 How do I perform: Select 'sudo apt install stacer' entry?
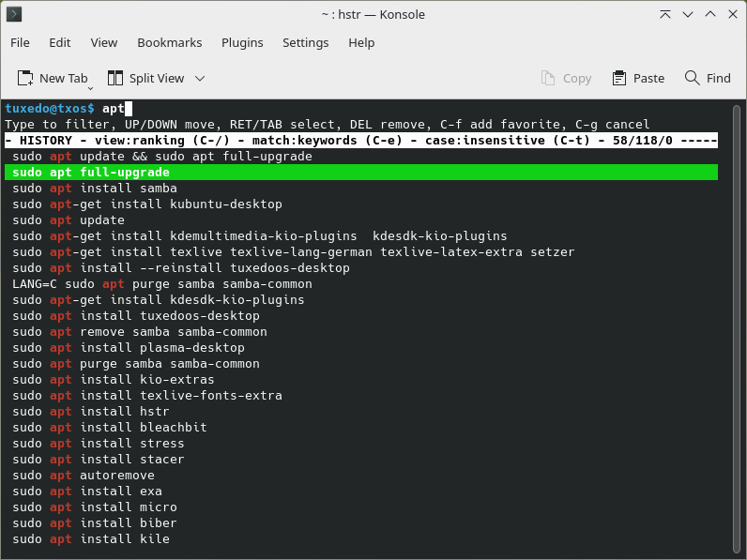click(99, 460)
